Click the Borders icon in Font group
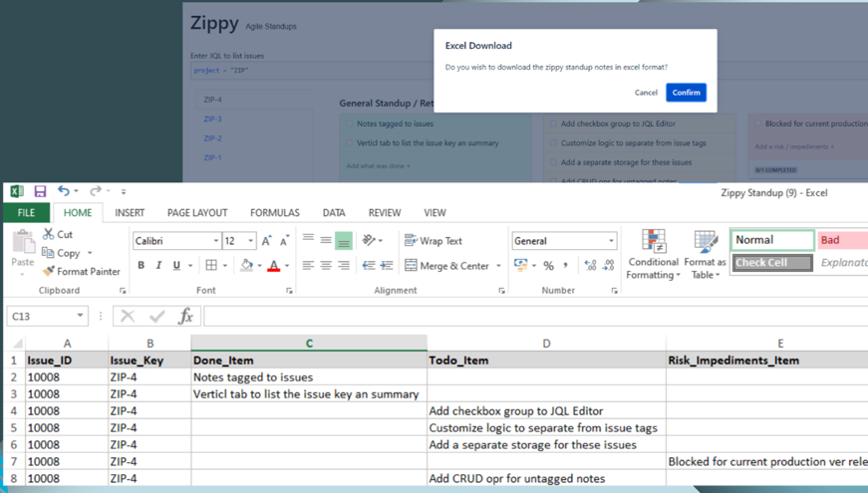 click(x=211, y=266)
